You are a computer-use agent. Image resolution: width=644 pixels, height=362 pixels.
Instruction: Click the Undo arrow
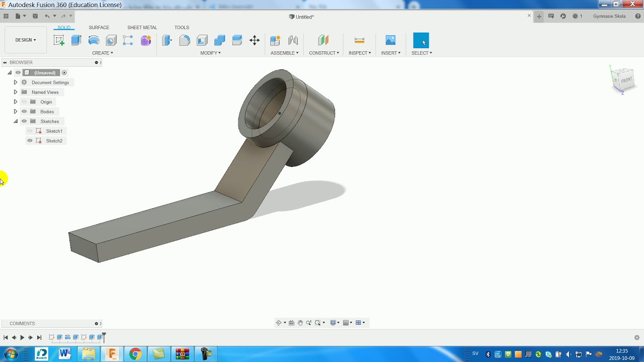(47, 16)
